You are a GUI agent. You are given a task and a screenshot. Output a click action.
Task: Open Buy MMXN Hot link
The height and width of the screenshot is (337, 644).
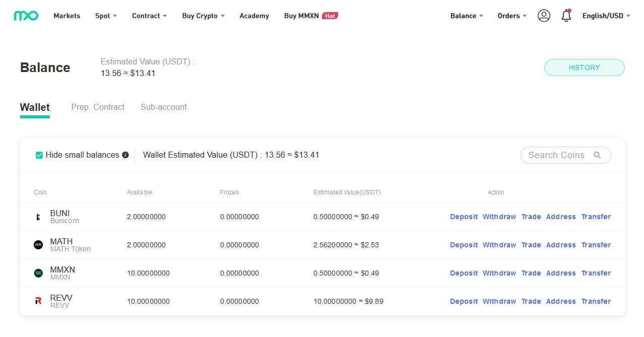click(x=311, y=16)
